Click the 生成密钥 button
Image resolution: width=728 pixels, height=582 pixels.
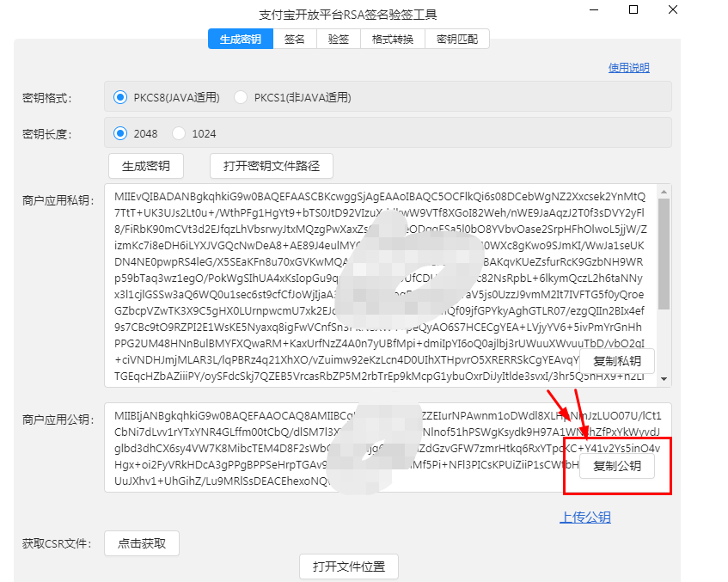point(146,166)
